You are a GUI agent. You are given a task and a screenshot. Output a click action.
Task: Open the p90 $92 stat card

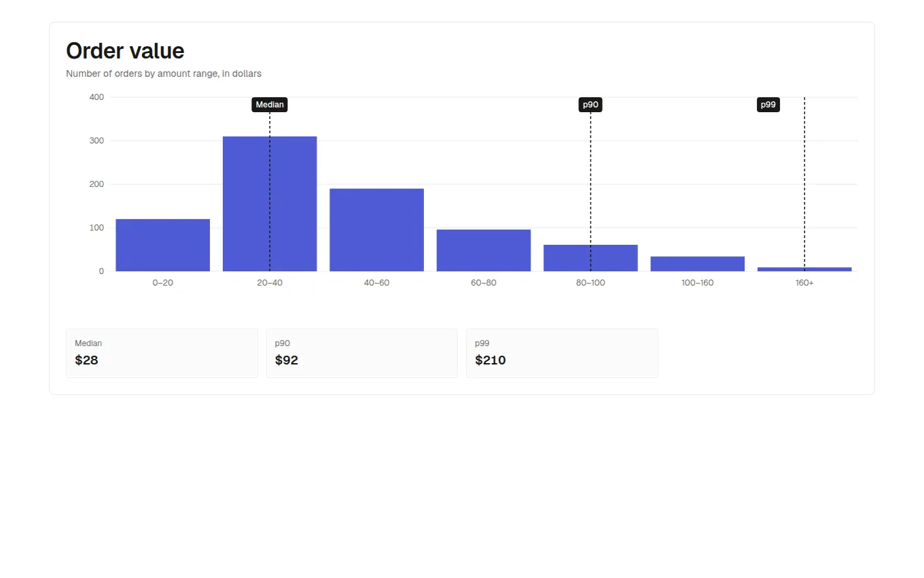click(362, 353)
